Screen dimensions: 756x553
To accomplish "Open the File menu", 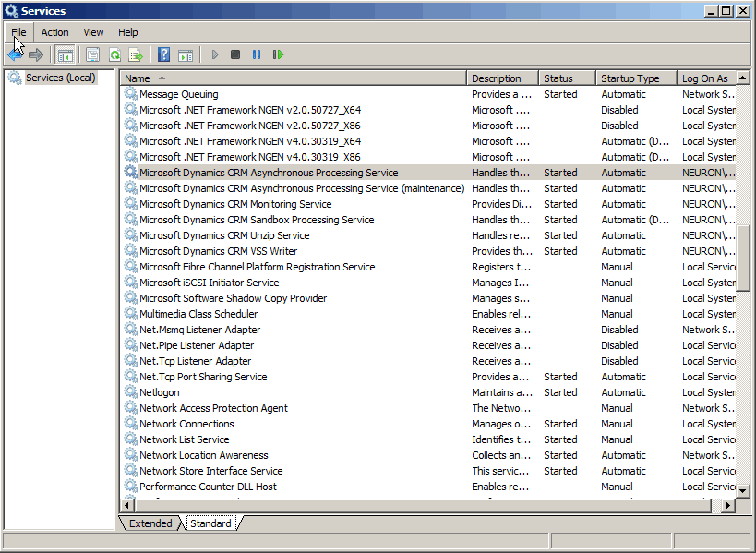I will pyautogui.click(x=18, y=32).
